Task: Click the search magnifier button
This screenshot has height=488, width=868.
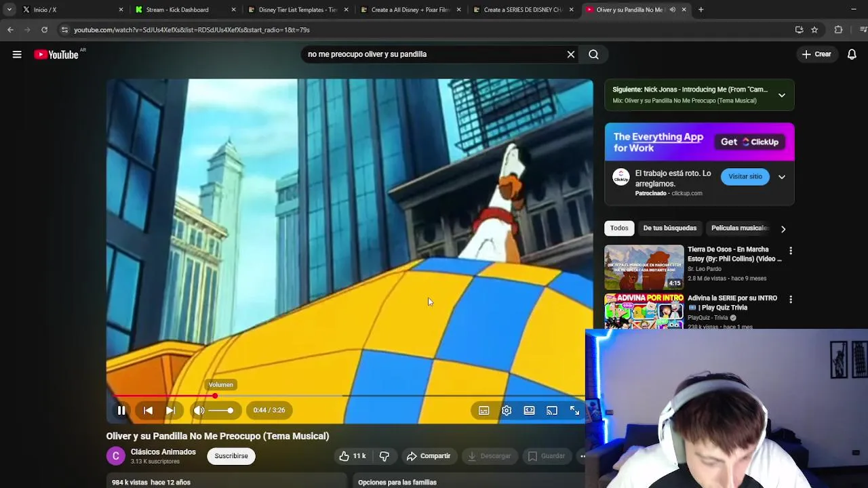Action: 593,54
